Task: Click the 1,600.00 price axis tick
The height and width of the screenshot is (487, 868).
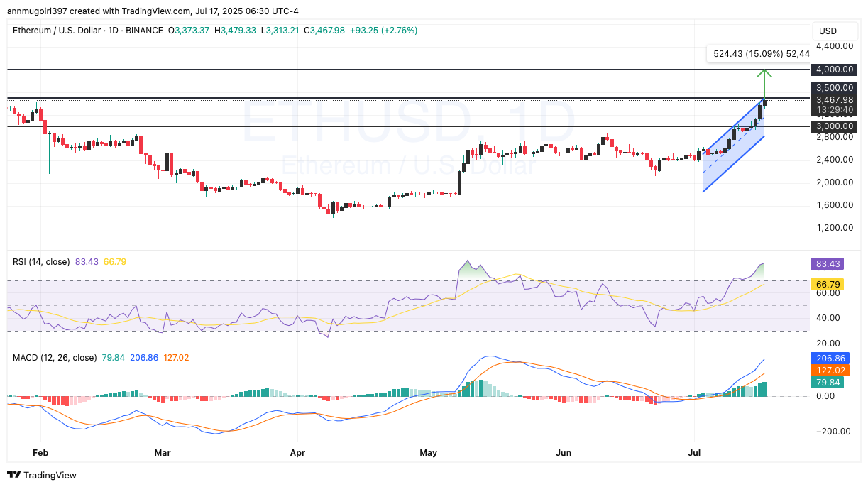Action: 835,205
